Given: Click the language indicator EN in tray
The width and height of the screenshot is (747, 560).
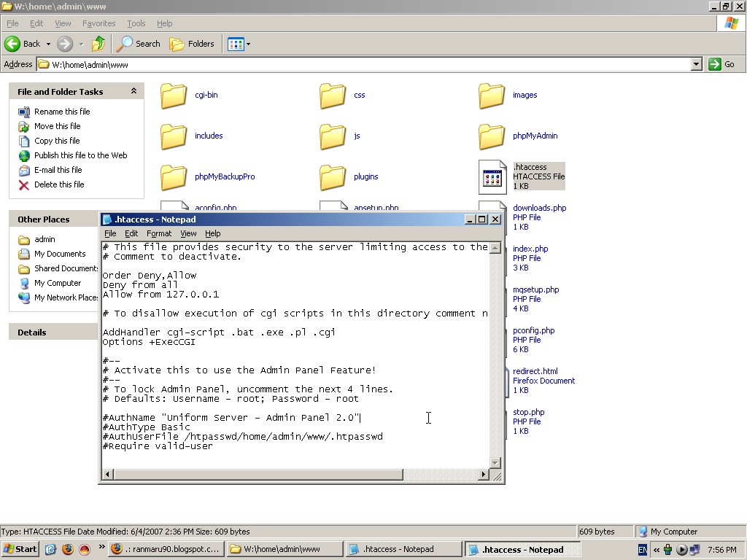Looking at the screenshot, I should tap(642, 550).
